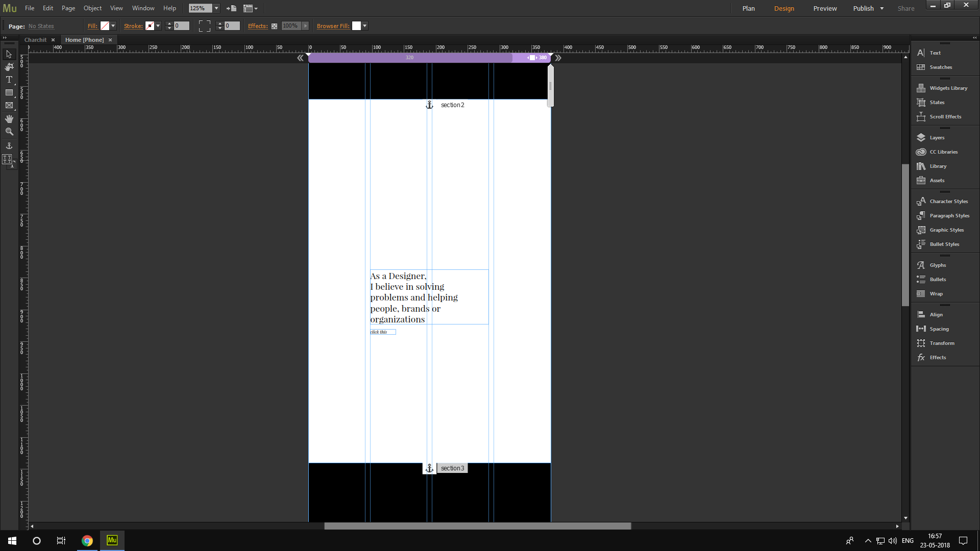Viewport: 980px width, 551px height.
Task: Open the Effects percentage dropdown
Action: click(306, 26)
